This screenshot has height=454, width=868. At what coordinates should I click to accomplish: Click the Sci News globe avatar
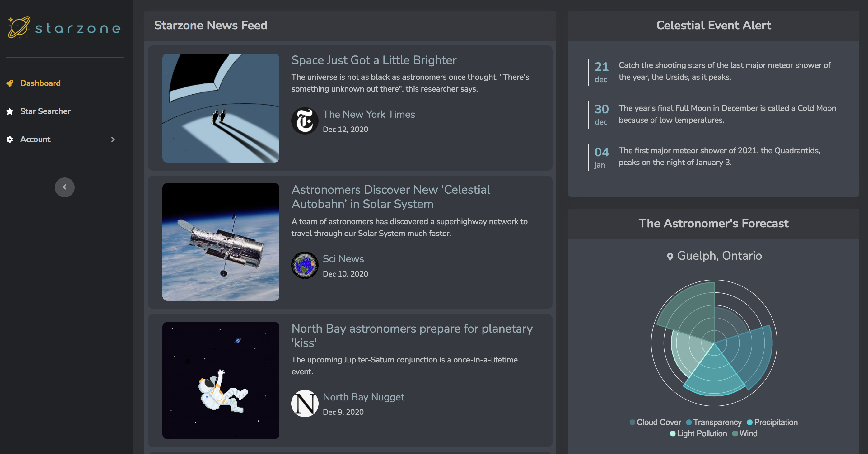coord(305,265)
